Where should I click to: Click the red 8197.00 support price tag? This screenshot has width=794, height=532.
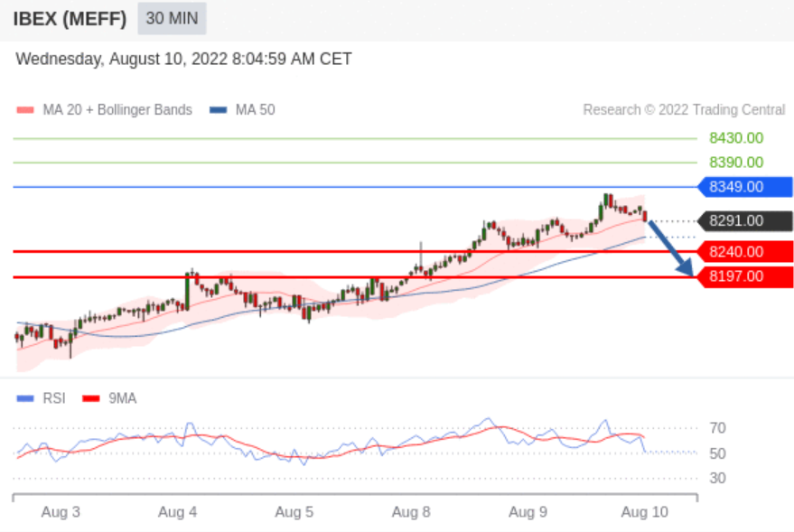[x=744, y=276]
